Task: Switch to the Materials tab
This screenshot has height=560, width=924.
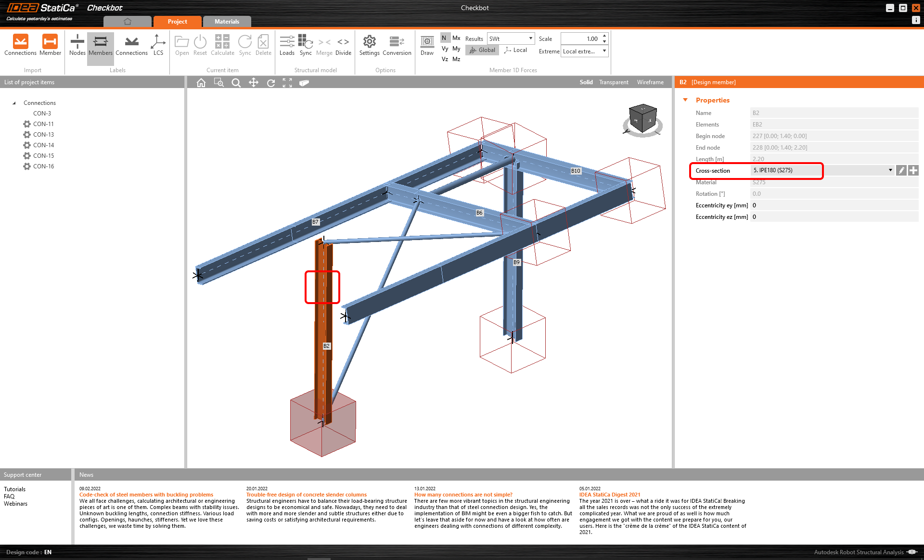Action: (x=227, y=21)
